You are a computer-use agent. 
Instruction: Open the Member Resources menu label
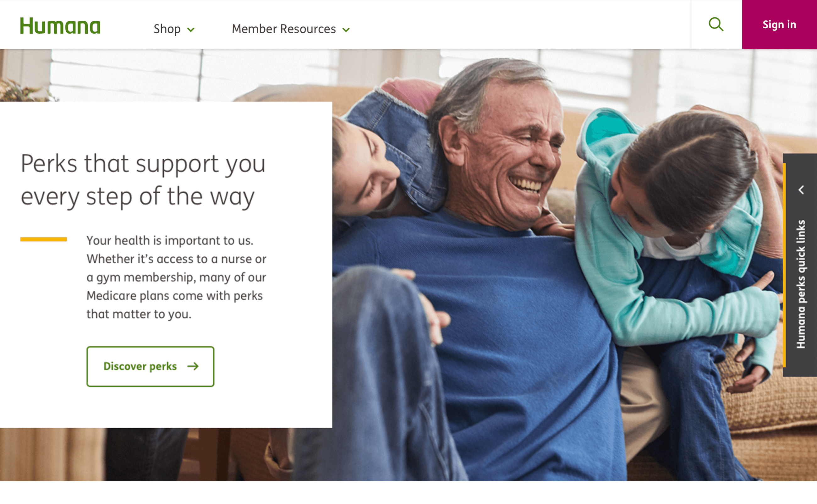(x=284, y=29)
